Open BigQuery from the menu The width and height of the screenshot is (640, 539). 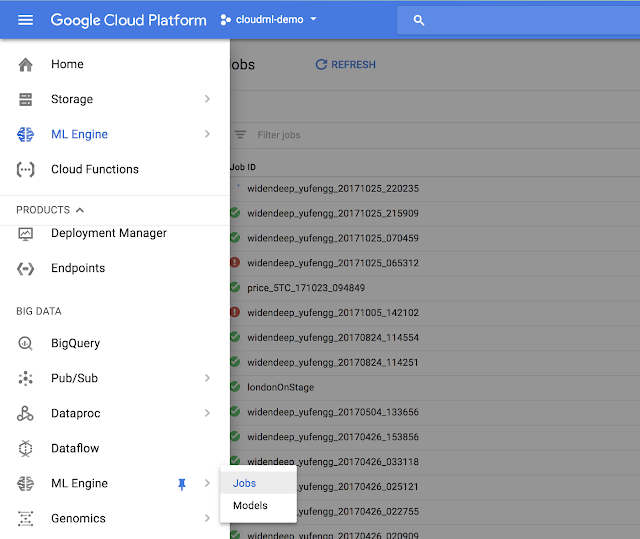(x=76, y=344)
